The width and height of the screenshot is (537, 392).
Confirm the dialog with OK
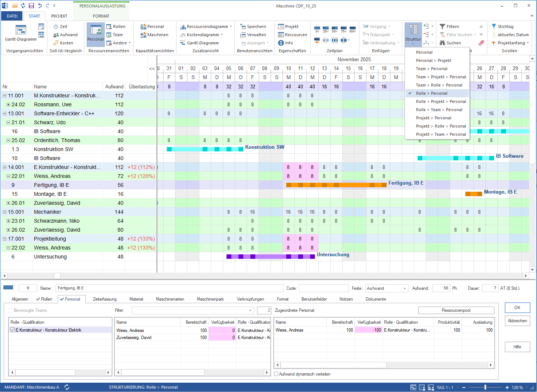(517, 307)
